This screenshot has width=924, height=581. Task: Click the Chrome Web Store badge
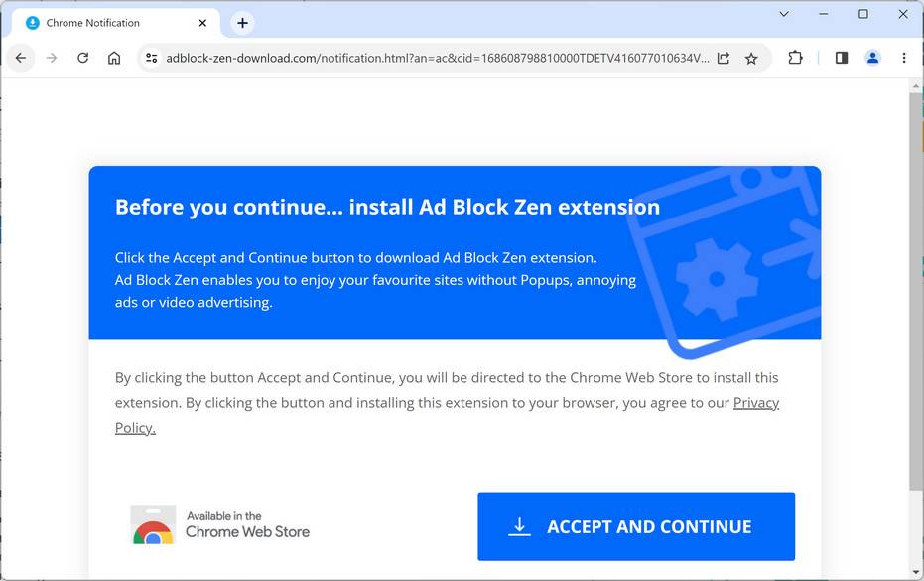point(220,524)
